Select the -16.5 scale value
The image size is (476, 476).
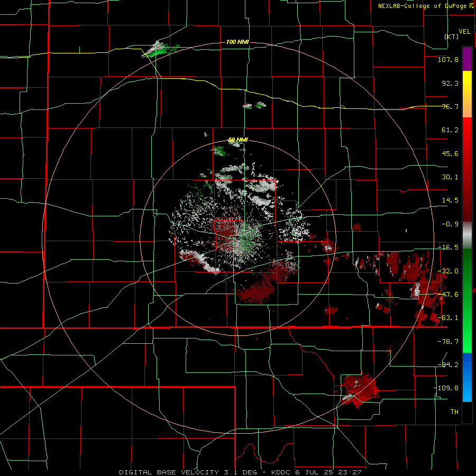[x=448, y=247]
